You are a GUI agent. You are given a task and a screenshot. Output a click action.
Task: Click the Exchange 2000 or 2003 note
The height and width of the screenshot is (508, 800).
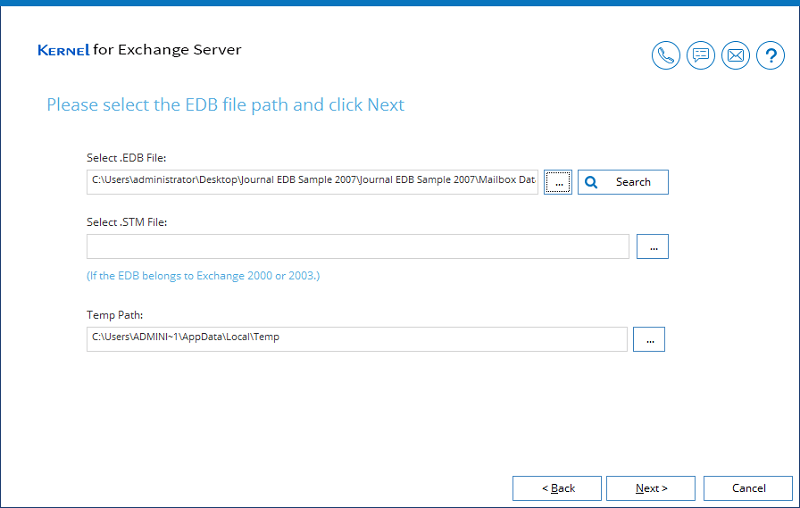pos(203,276)
